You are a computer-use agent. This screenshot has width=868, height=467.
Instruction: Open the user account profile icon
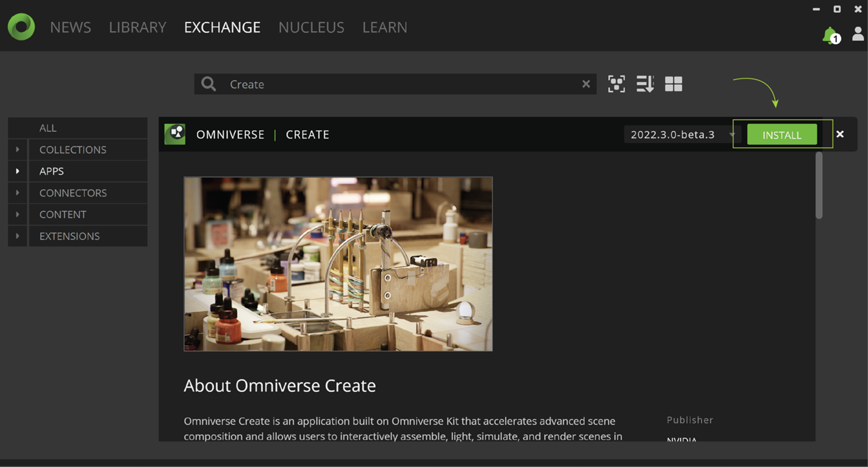858,34
